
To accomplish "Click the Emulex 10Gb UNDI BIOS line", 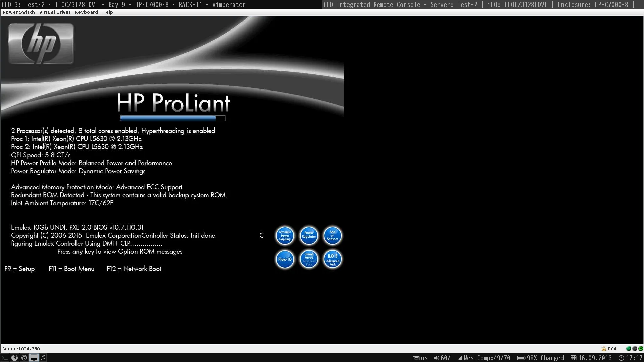I will 77,227.
